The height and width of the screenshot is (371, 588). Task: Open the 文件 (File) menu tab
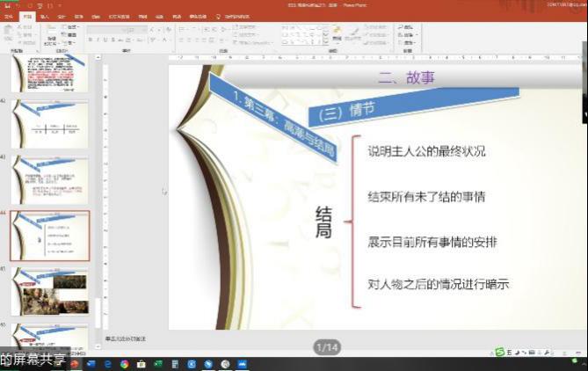pos(9,16)
